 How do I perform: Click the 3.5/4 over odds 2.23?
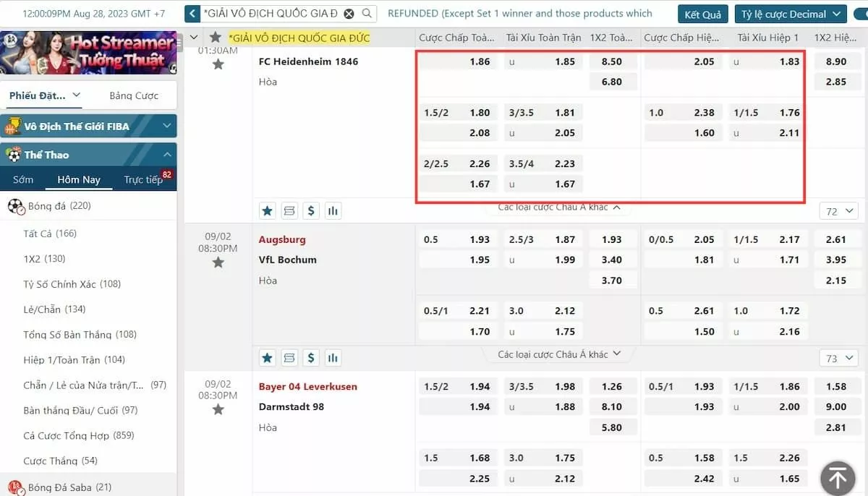click(x=543, y=164)
